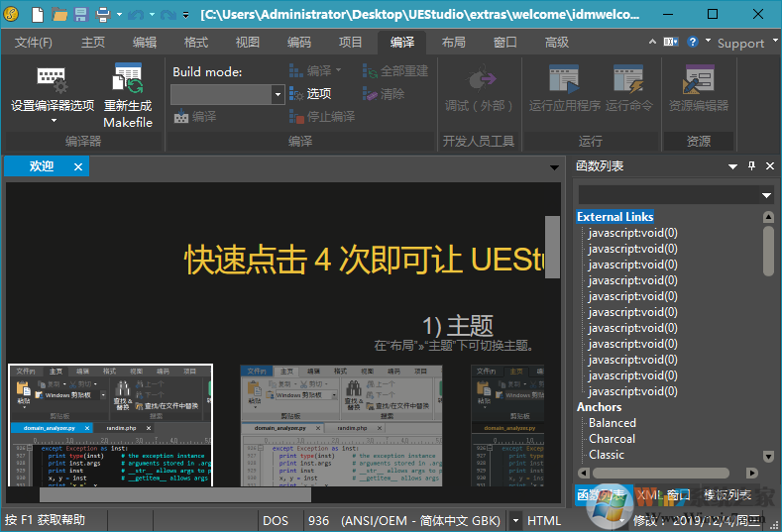Click the first dark theme preview thumbnail
Screen dimensions: 782x532
coord(110,425)
